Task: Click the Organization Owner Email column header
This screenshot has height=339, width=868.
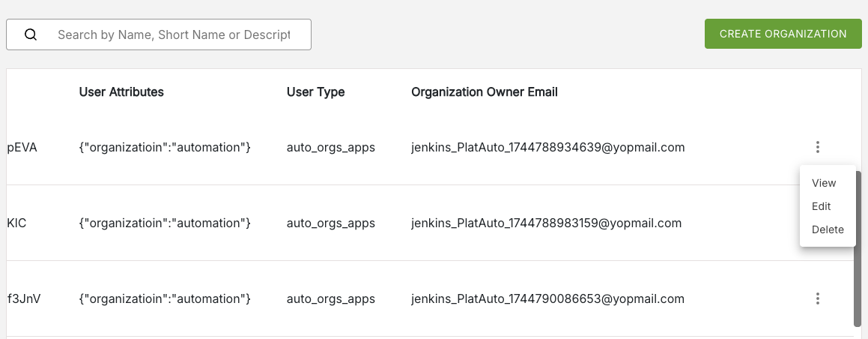Action: (x=485, y=92)
